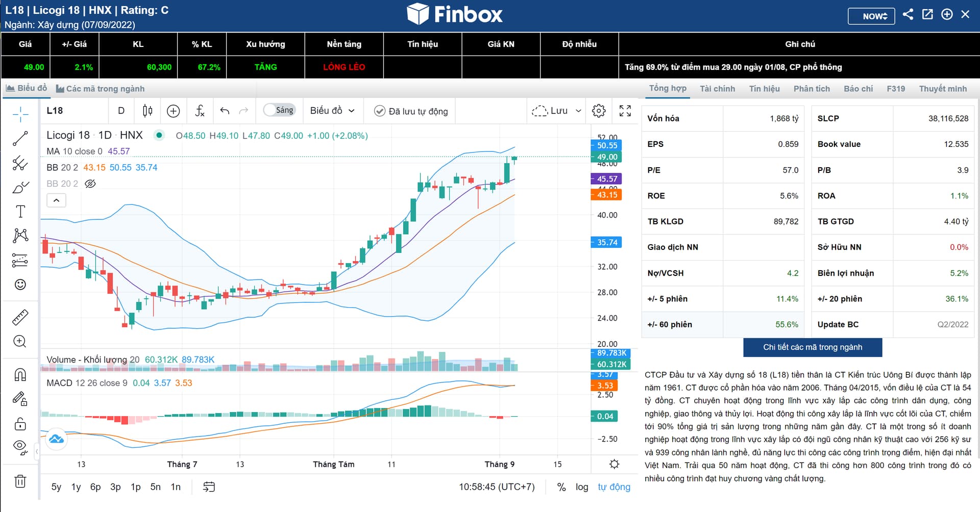The height and width of the screenshot is (512, 980).
Task: Open the forecasting and measurement tools
Action: (x=20, y=261)
